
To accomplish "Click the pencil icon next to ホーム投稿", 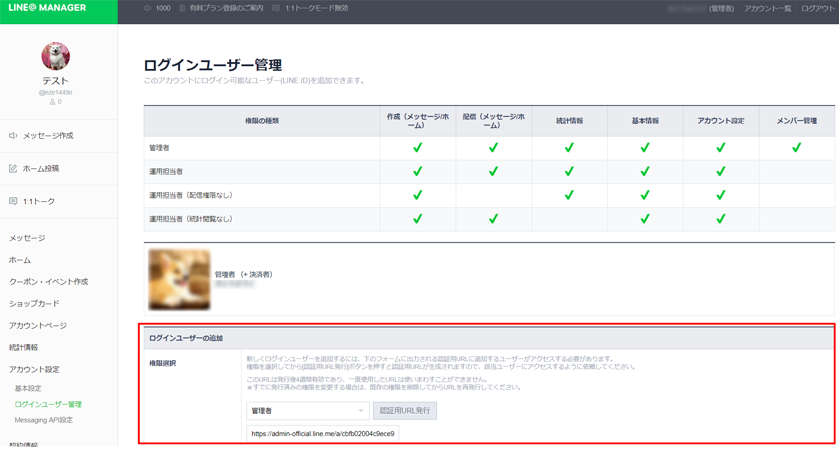I will (x=13, y=169).
